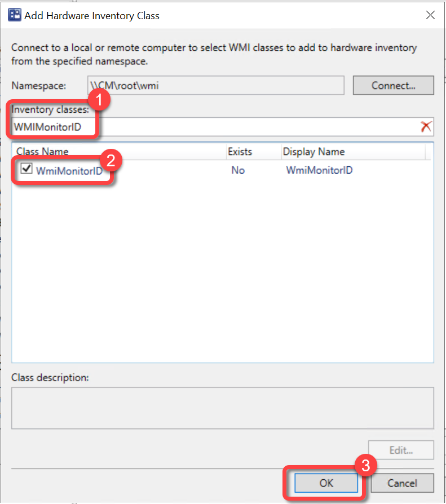Click the app icon in the title bar
This screenshot has width=446, height=504.
(15, 15)
